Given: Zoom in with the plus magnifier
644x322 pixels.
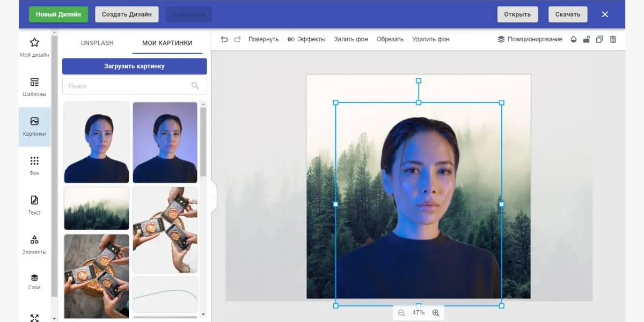Looking at the screenshot, I should 436,312.
